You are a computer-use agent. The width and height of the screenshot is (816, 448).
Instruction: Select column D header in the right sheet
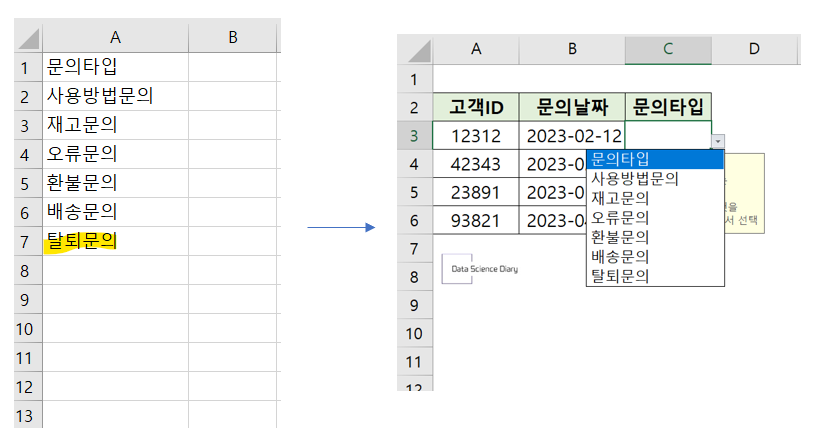pyautogui.click(x=754, y=49)
